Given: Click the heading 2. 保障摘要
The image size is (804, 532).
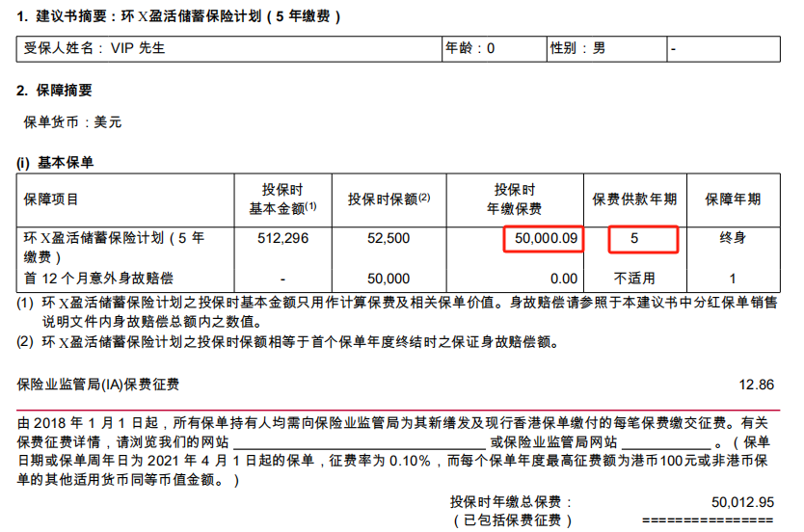Looking at the screenshot, I should point(54,91).
